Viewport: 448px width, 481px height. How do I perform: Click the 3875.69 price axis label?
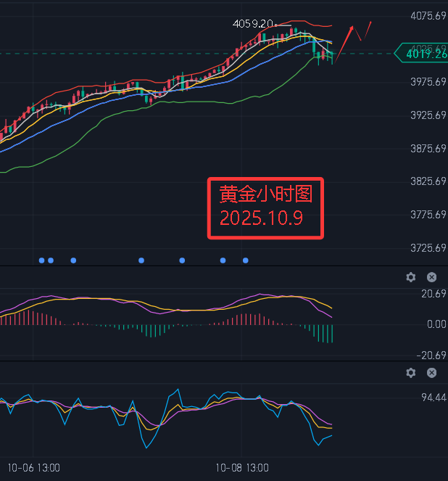(428, 149)
